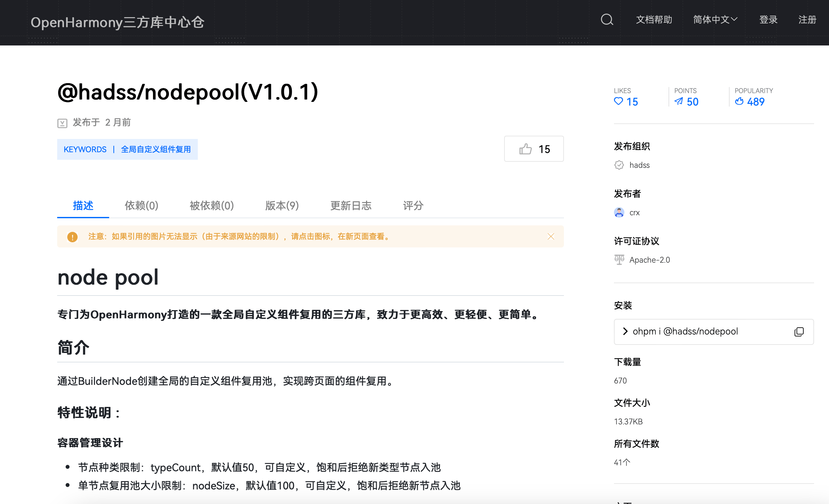Click the OpenHarmony shield/logo icon
829x504 pixels.
click(x=618, y=165)
